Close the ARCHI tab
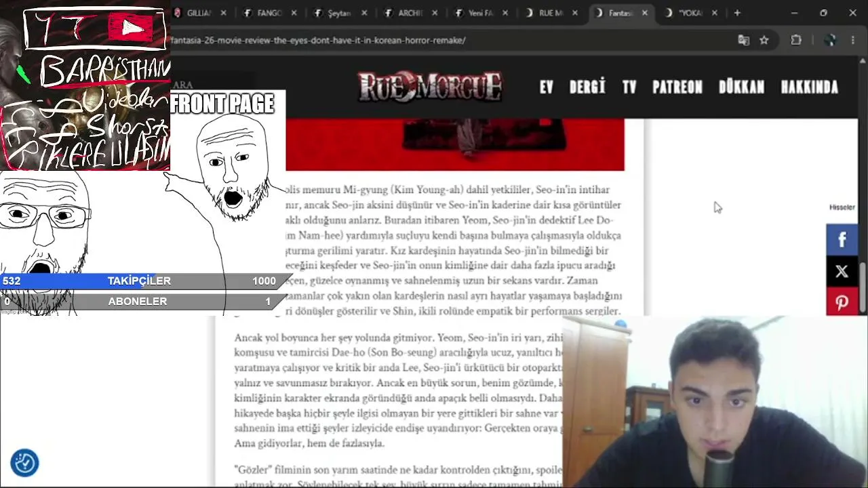This screenshot has height=488, width=868. point(435,13)
